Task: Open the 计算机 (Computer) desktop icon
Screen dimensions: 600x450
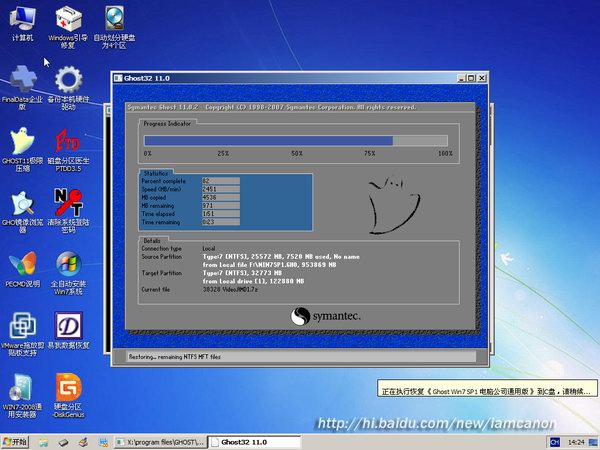Action: click(x=23, y=23)
